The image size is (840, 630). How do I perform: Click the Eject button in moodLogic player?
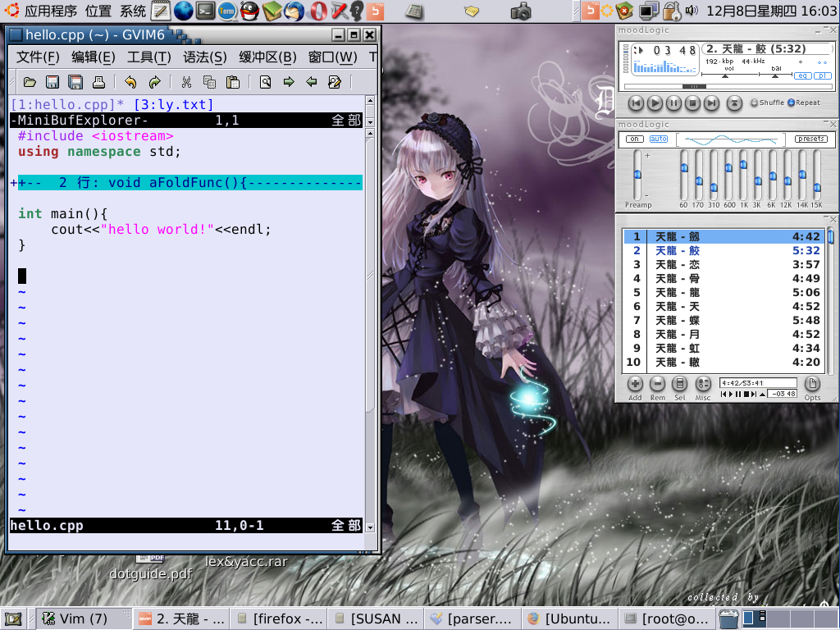[x=734, y=103]
